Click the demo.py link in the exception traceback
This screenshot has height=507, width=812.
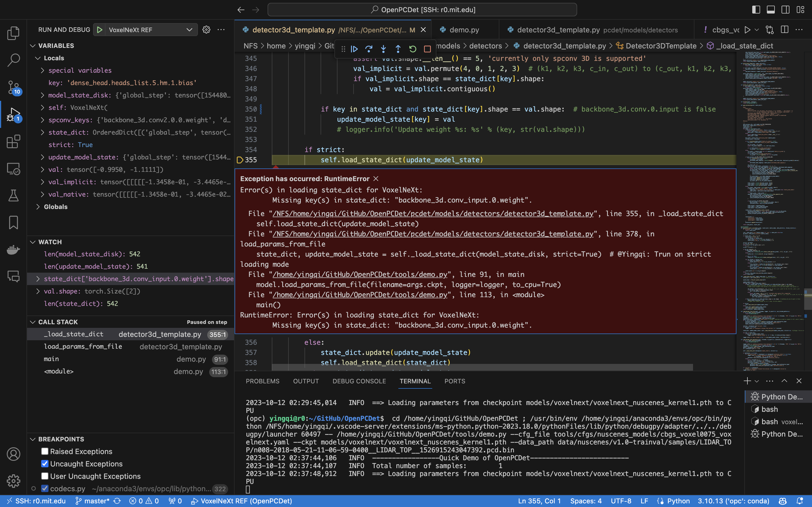(x=360, y=274)
